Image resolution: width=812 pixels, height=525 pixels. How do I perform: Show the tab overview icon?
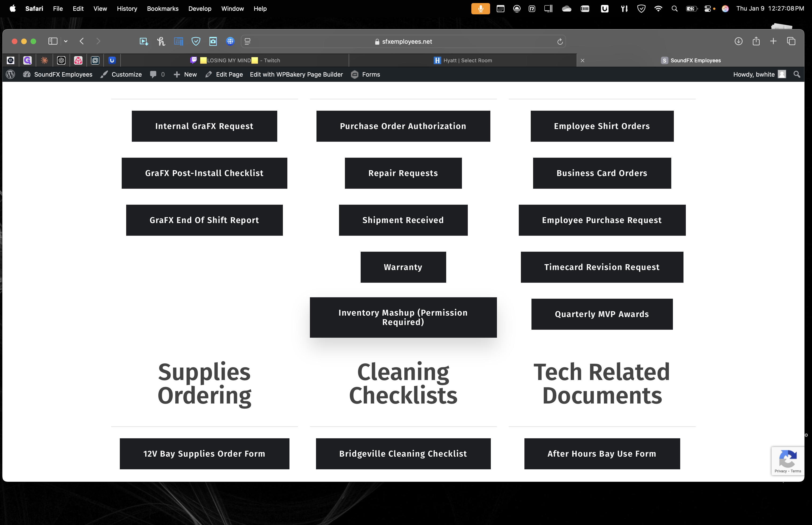tap(791, 41)
